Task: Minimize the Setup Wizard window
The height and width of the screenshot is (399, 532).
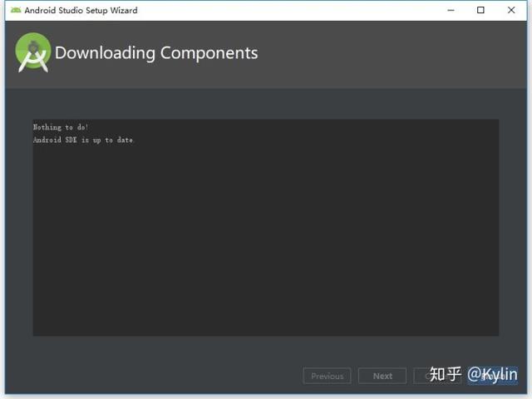Action: [451, 10]
